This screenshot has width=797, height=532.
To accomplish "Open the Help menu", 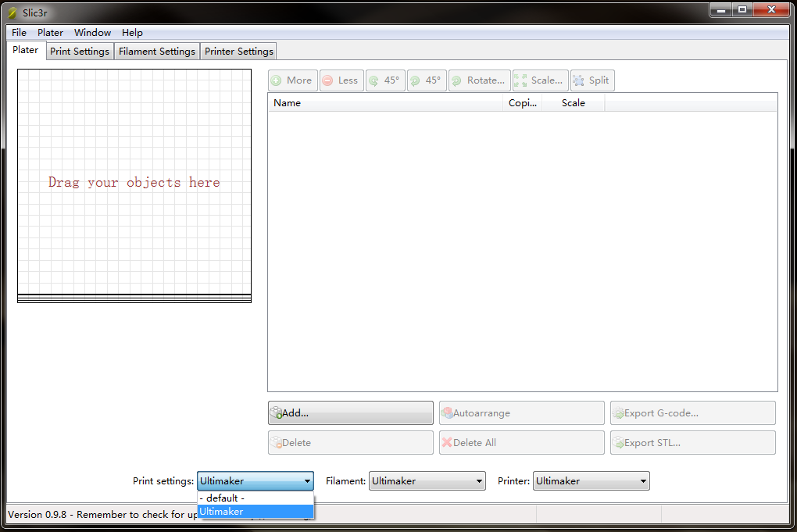I will [x=132, y=33].
